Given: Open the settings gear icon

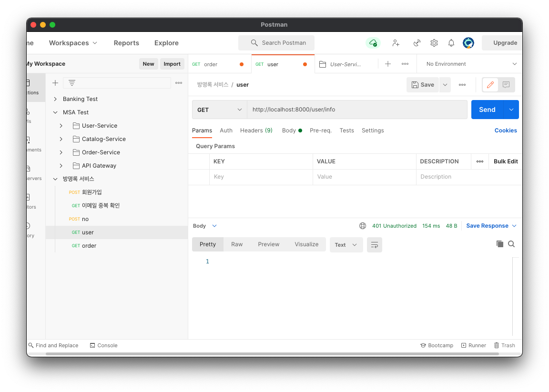Looking at the screenshot, I should pyautogui.click(x=434, y=43).
